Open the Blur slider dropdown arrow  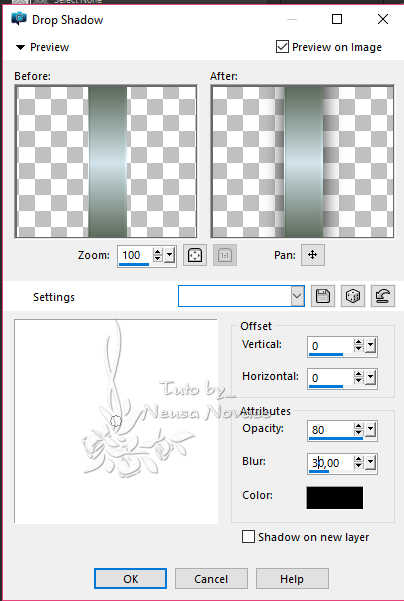point(370,463)
